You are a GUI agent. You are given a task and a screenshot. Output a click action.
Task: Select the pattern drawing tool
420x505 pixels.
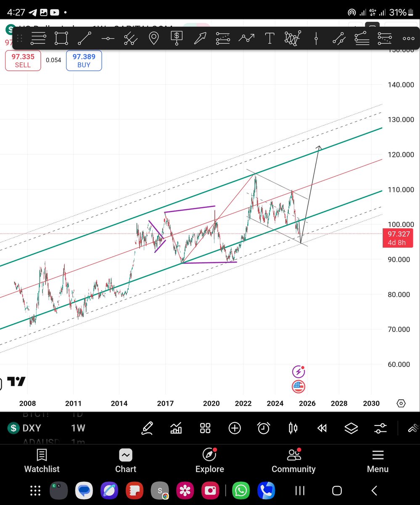tap(293, 38)
